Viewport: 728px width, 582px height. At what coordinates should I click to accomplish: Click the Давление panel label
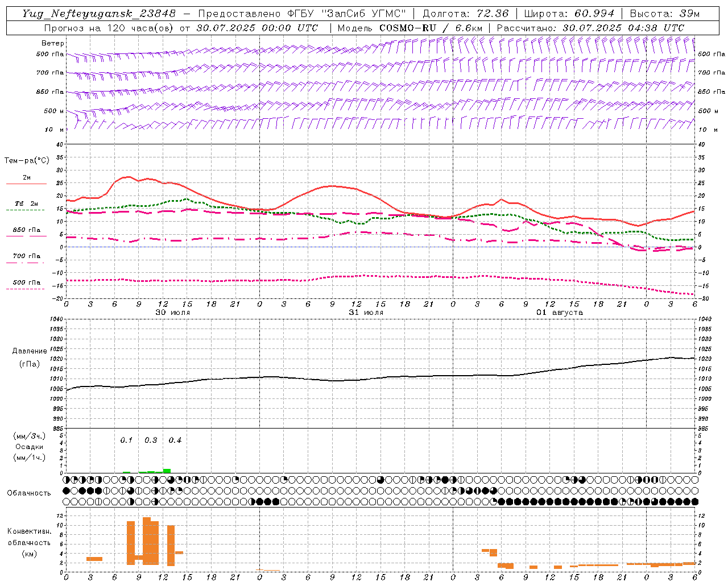point(30,351)
